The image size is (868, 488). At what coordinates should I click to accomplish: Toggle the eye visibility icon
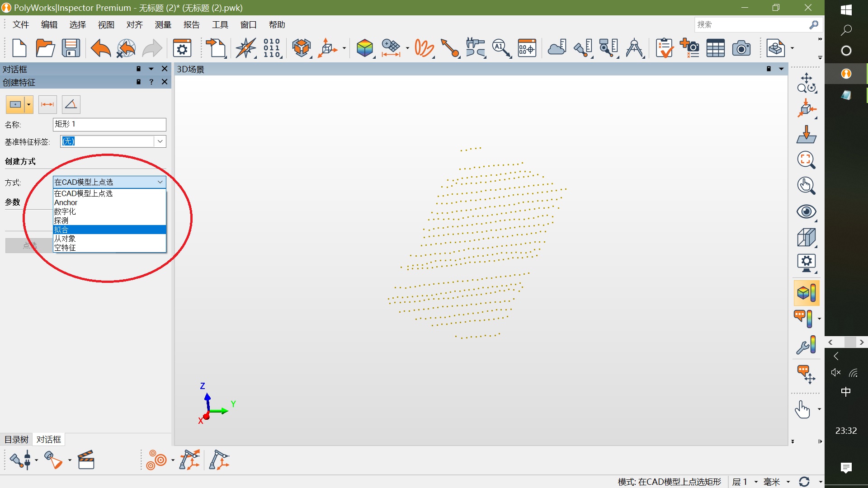pyautogui.click(x=806, y=211)
